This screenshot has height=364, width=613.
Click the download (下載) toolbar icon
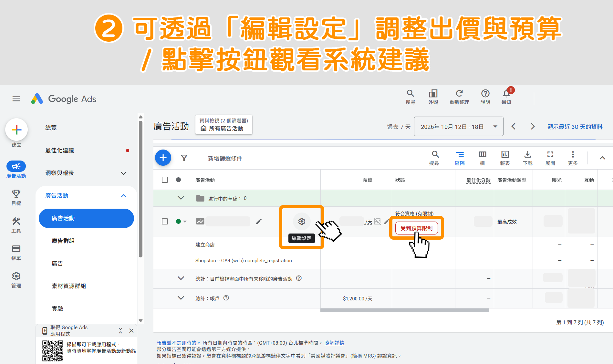[x=528, y=158]
